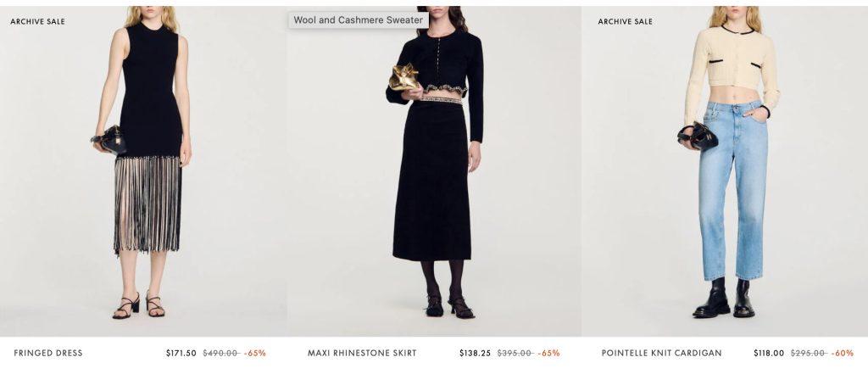Click the $138.25 sale price

point(475,353)
